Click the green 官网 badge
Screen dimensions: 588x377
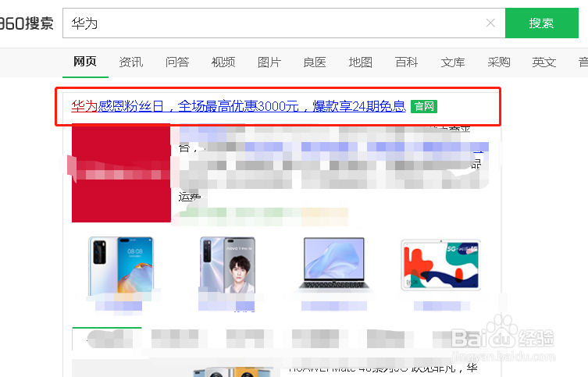click(424, 106)
